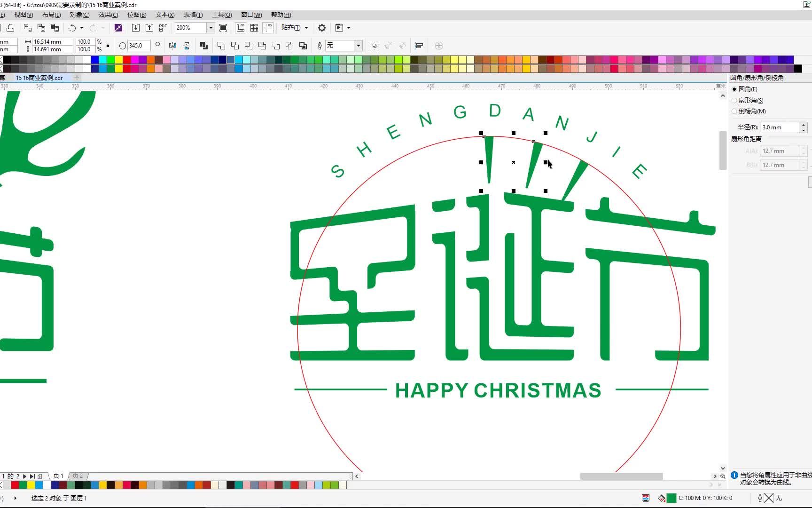Screen dimensions: 812x508
Task: Open the 工具(O) menu
Action: click(222, 15)
